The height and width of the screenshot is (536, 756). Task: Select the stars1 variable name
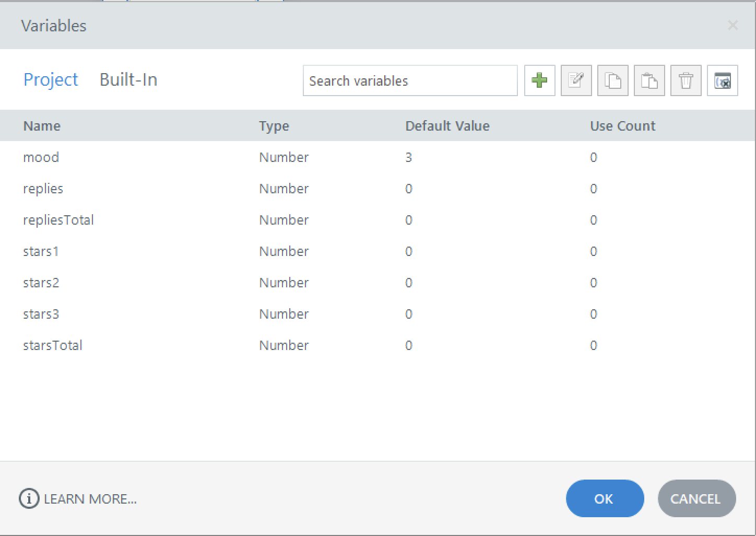[41, 251]
